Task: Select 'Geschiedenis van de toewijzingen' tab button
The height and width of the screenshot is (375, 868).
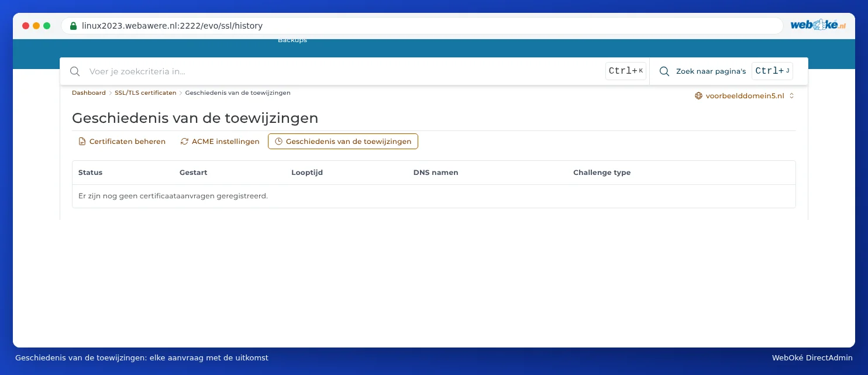Action: [343, 142]
